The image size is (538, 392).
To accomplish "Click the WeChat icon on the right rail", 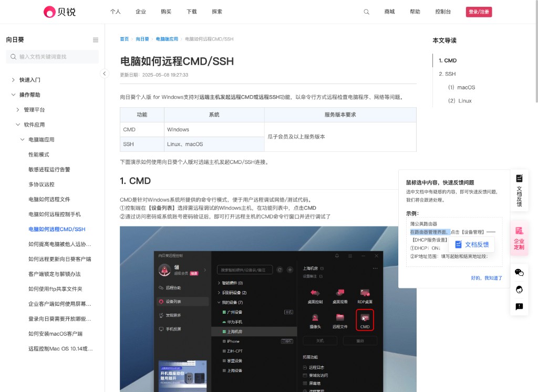I will (x=519, y=273).
